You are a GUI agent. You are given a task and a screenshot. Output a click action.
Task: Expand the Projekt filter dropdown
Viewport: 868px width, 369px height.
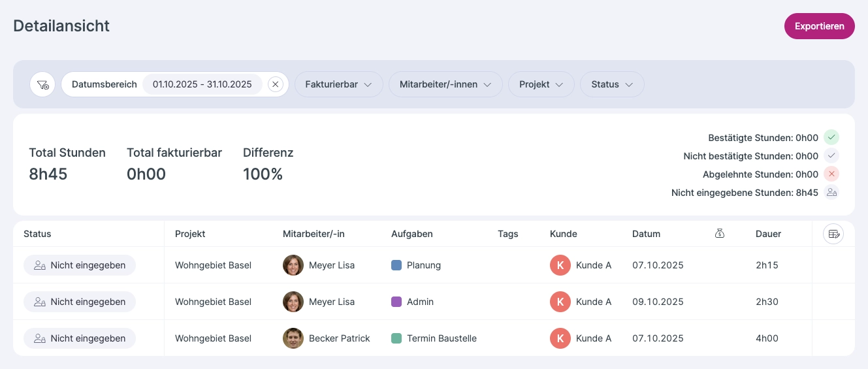541,84
